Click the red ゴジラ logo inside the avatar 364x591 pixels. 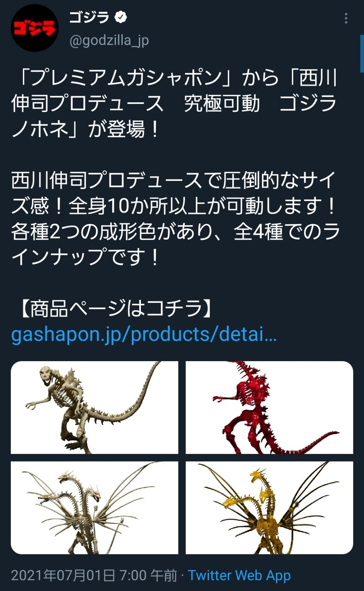[x=35, y=28]
